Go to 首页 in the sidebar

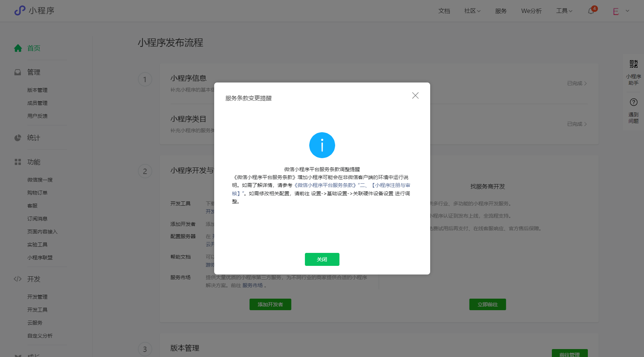[34, 48]
